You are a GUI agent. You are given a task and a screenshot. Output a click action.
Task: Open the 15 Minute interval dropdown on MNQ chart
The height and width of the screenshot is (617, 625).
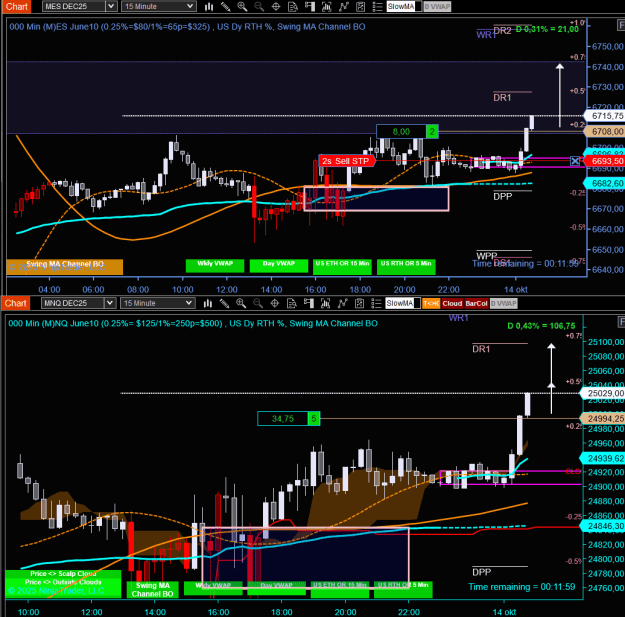click(157, 303)
